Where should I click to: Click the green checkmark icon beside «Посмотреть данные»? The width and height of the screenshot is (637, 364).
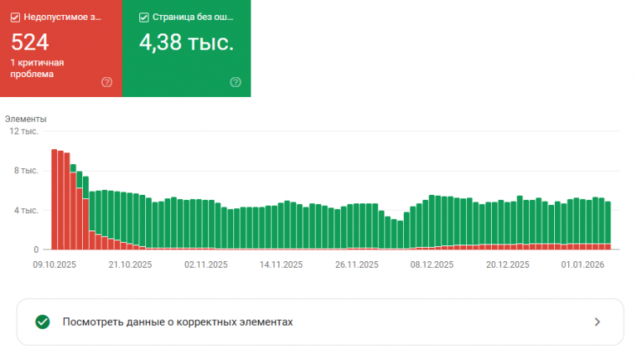(x=42, y=322)
